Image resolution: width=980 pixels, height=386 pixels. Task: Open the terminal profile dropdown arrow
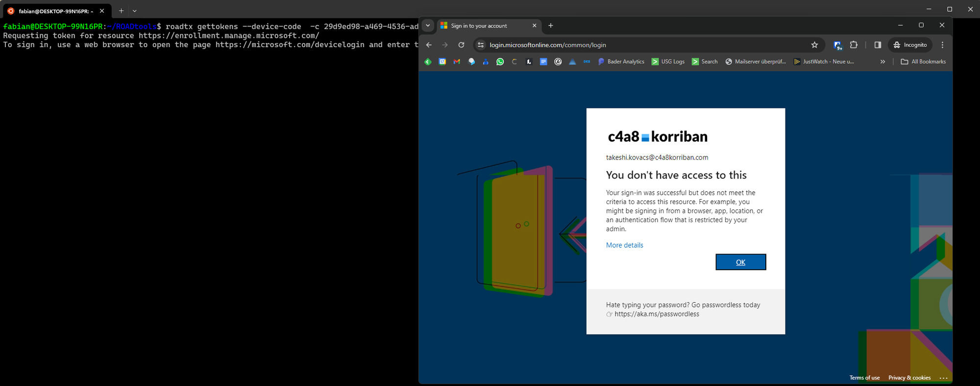(x=135, y=11)
